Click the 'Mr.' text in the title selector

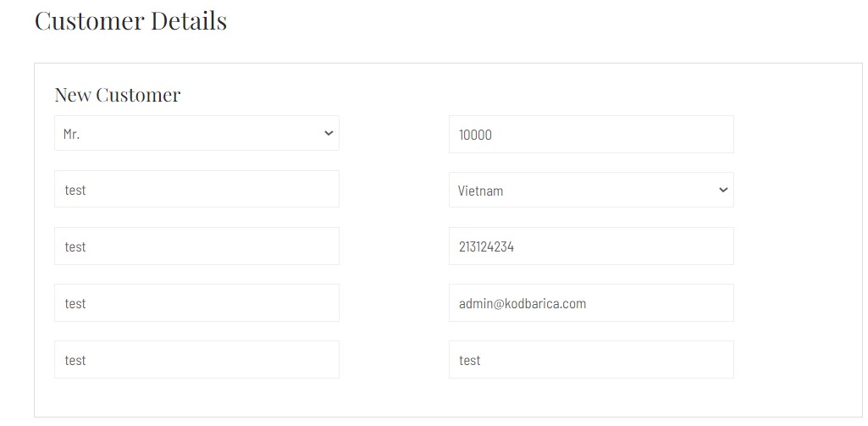click(71, 134)
